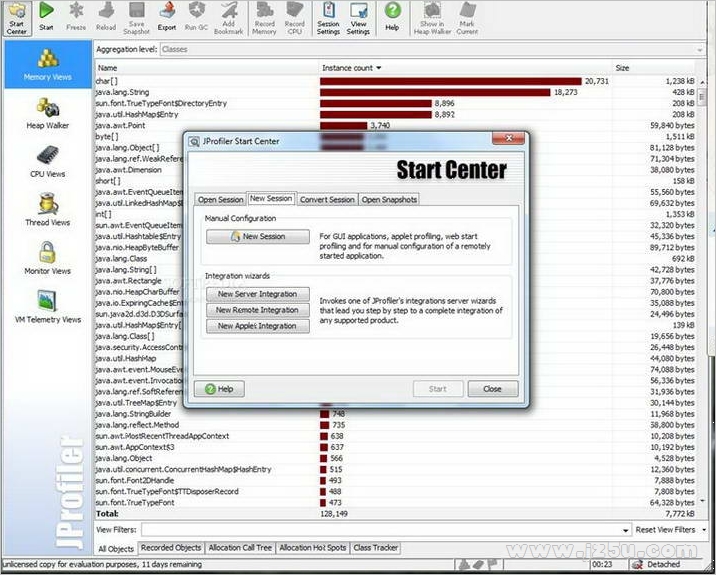Switch to New Session tab in dialog
Screen dimensions: 716x575
271,198
